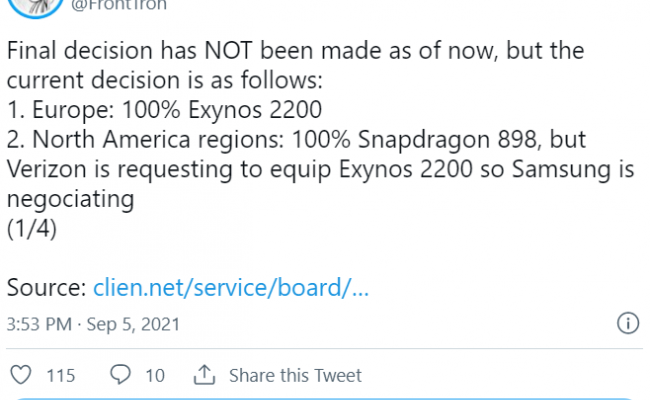Viewport: 650px width, 400px height.
Task: Click "Share this Tweet" label
Action: pos(295,376)
